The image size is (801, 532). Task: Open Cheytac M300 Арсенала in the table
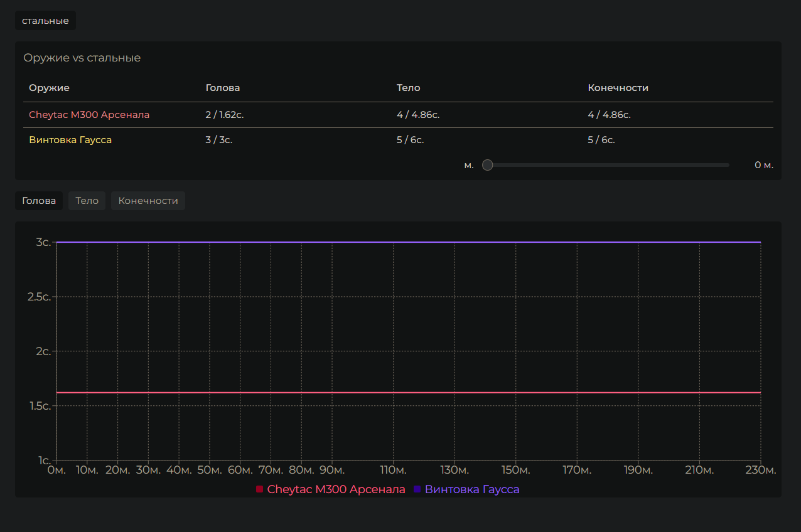coord(89,115)
